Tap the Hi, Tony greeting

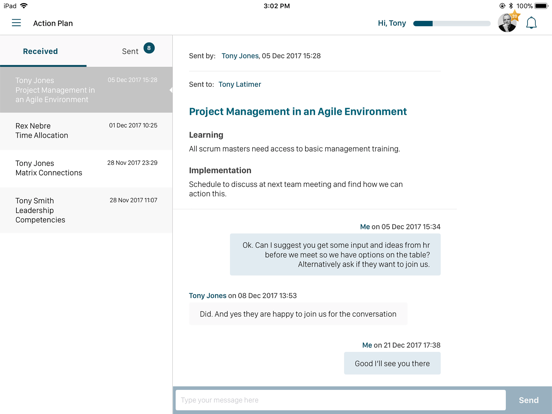392,23
